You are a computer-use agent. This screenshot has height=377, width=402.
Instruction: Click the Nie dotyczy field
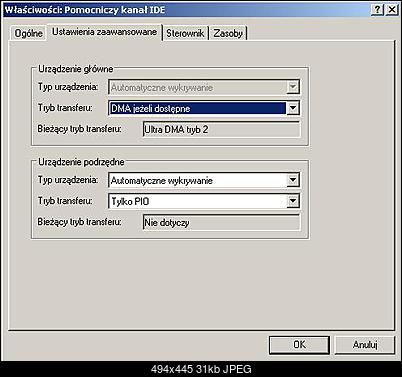pyautogui.click(x=221, y=222)
